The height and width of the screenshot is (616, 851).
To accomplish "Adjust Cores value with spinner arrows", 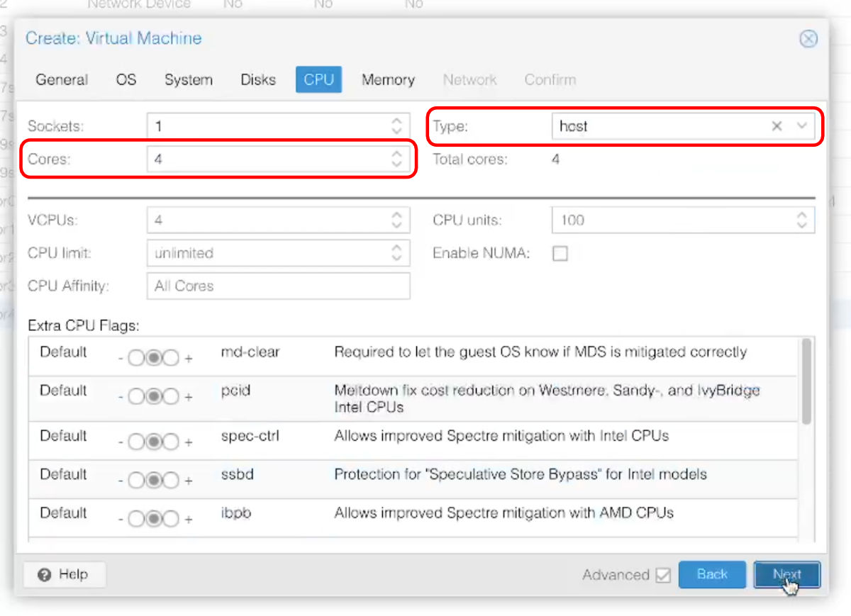I will pos(396,159).
